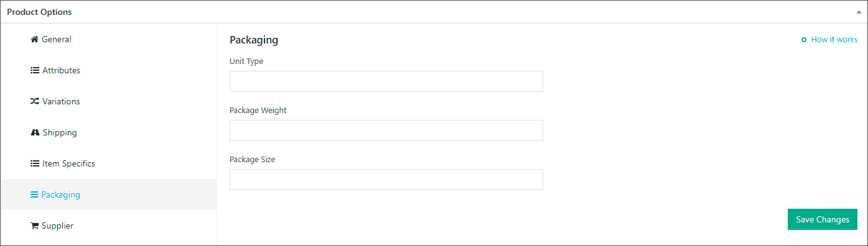
Task: Click the list icon beside Item Specifics
Action: 35,163
